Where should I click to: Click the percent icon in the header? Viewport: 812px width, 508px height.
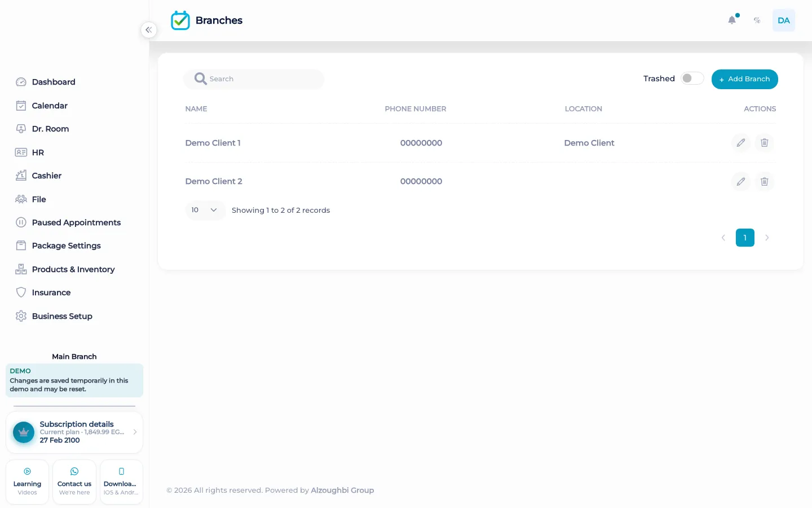757,20
